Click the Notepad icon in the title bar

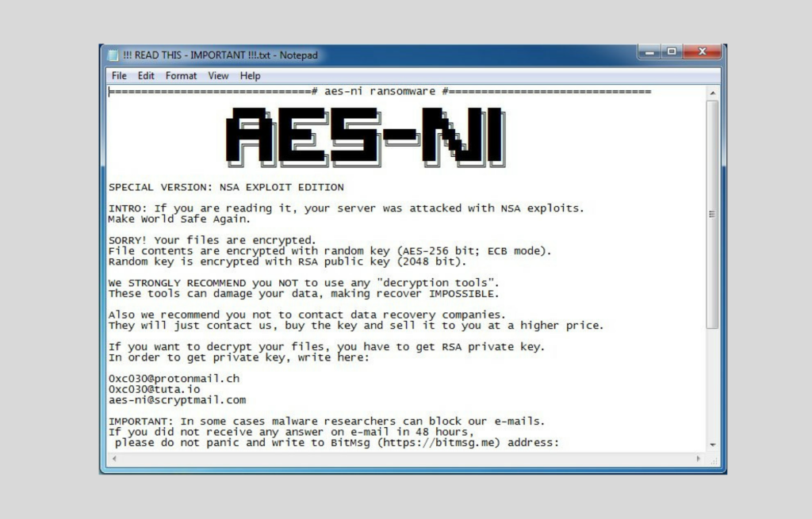click(x=113, y=55)
